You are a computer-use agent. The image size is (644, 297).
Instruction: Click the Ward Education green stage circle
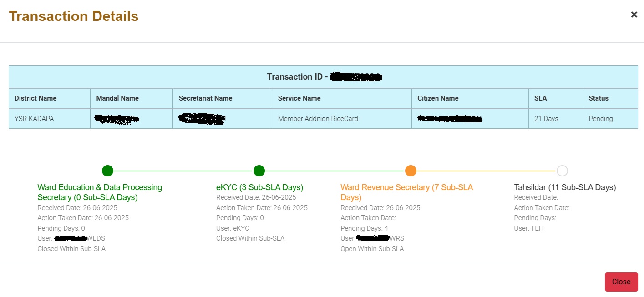107,171
